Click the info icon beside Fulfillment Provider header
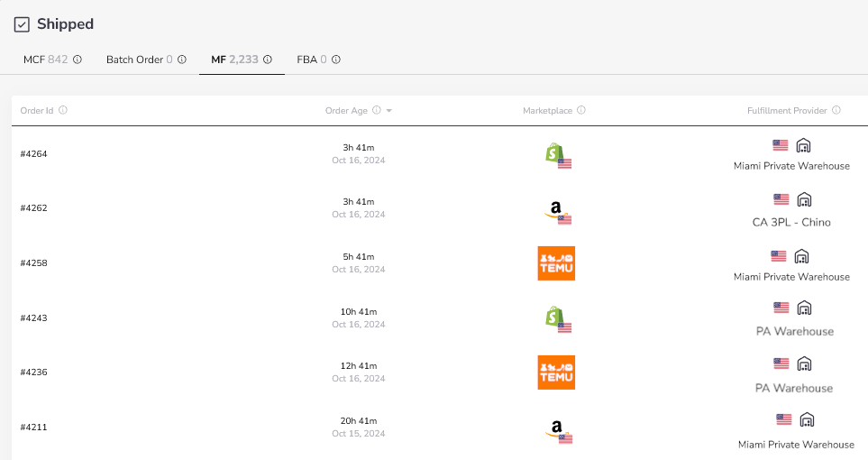This screenshot has width=868, height=460. point(836,110)
